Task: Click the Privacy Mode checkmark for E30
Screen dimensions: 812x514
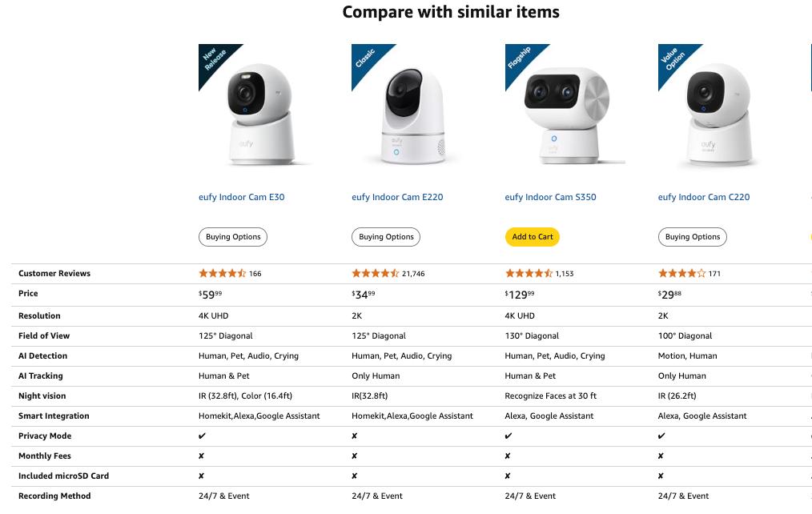Action: [x=202, y=436]
